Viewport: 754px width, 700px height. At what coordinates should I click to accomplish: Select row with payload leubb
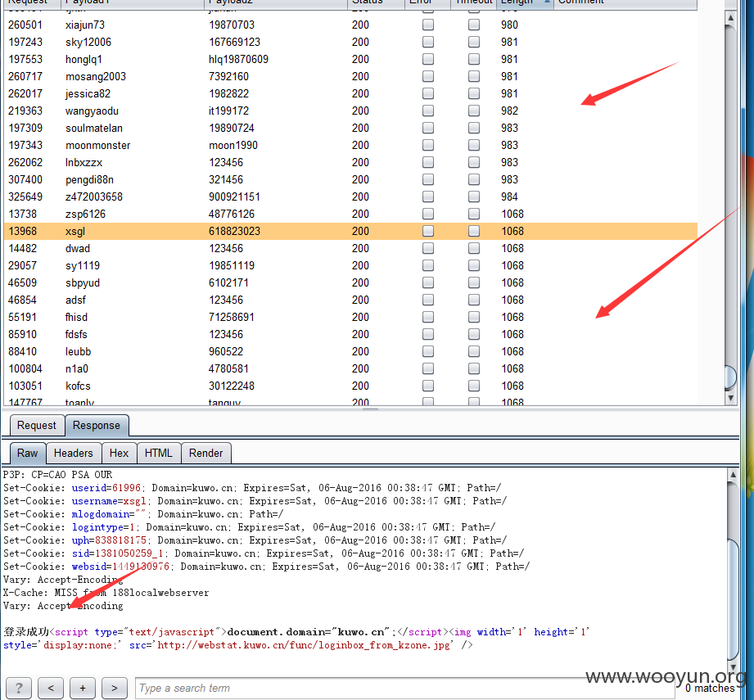coord(350,351)
